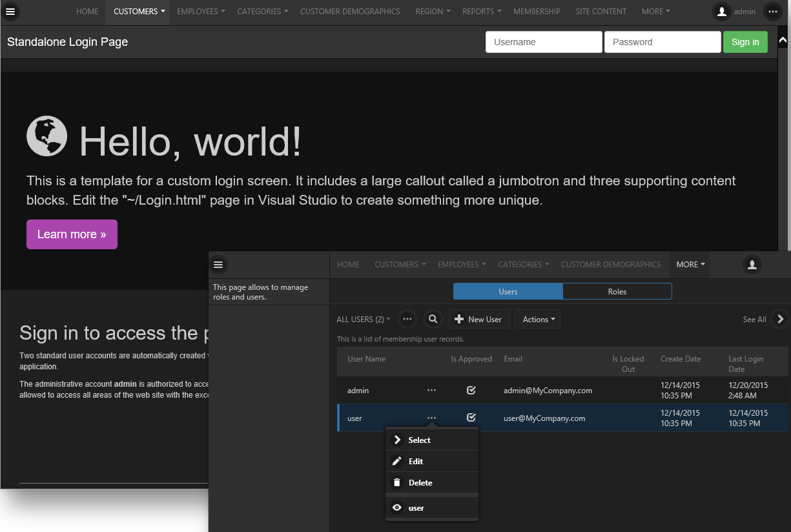Open the ellipsis menu at top right
791x532 pixels.
pos(773,11)
